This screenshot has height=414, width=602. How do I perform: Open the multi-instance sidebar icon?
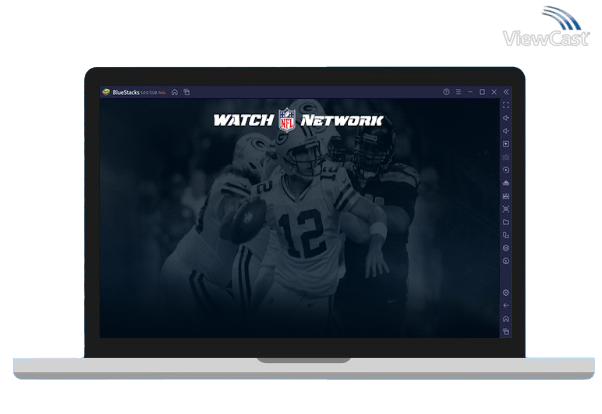pos(506,235)
